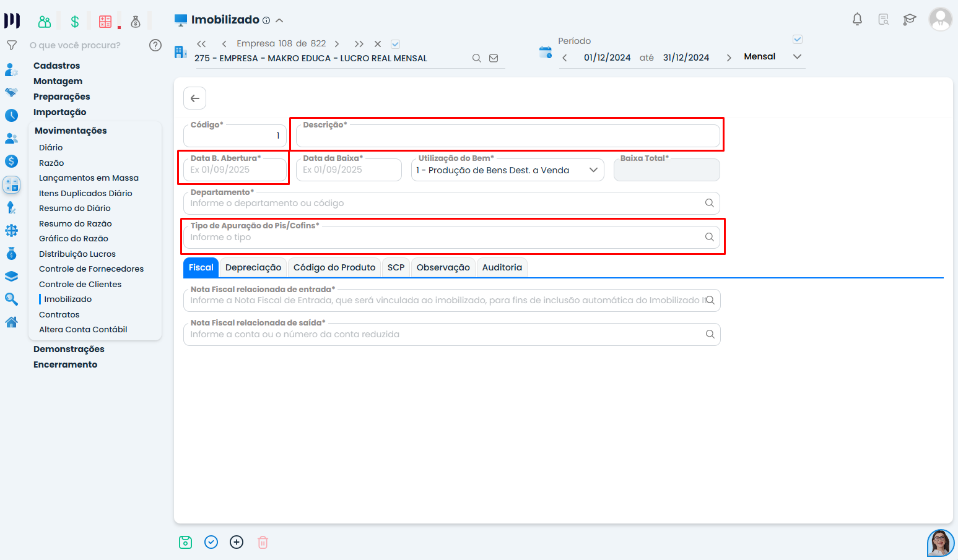Collapse the Imobilizado title chevron

click(279, 20)
